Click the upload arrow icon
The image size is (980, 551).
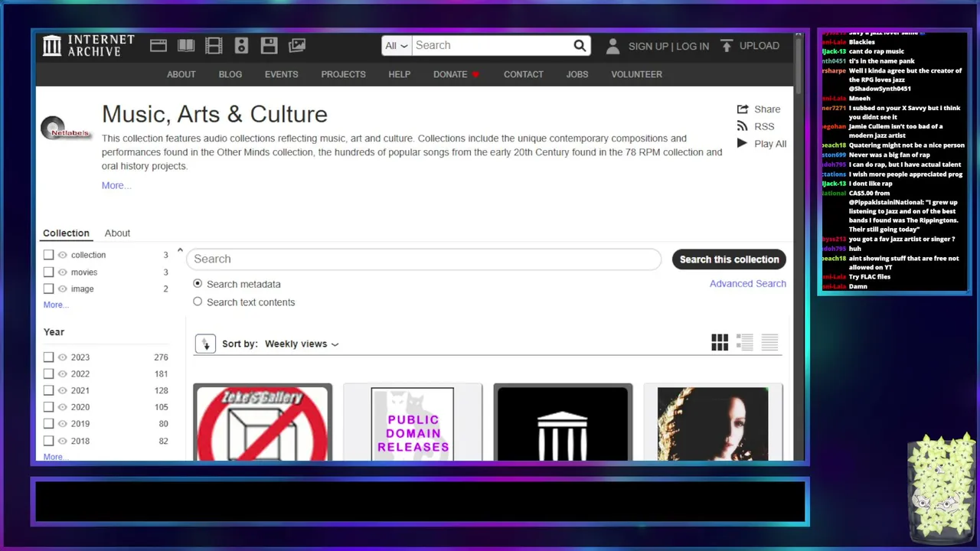click(727, 46)
